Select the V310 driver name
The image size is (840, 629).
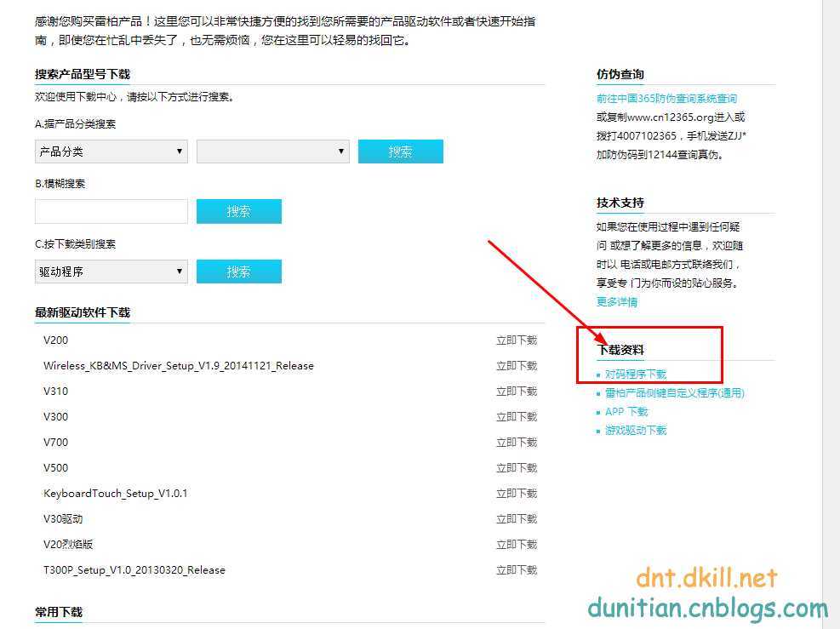point(55,392)
